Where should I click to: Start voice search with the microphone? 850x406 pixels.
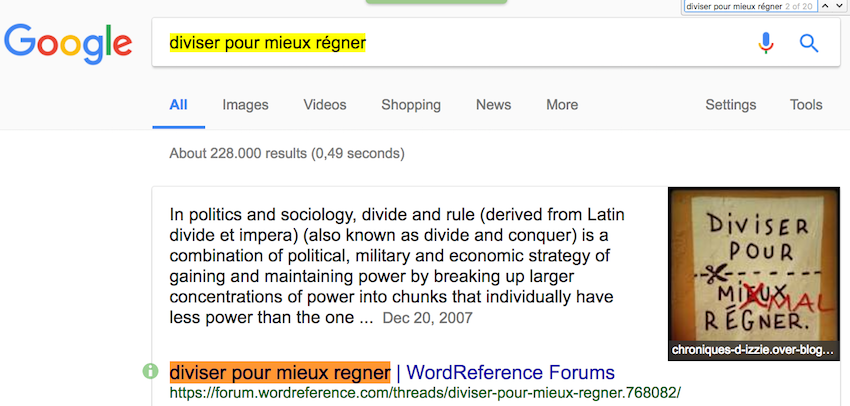(x=766, y=43)
